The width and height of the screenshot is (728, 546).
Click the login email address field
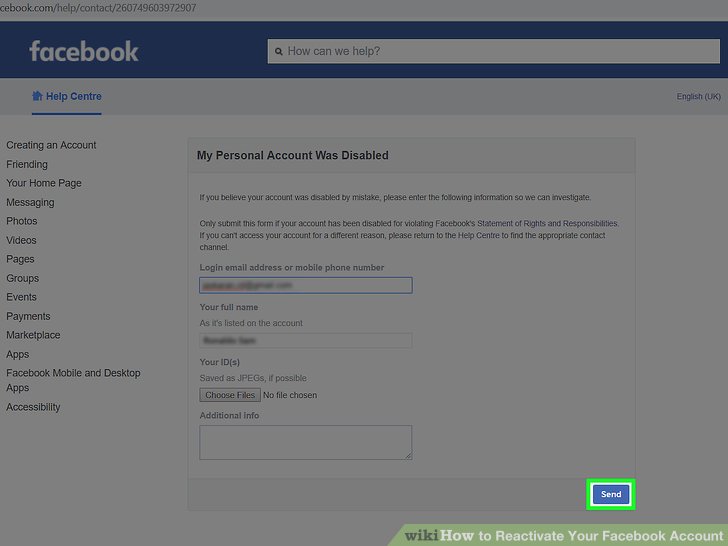306,285
